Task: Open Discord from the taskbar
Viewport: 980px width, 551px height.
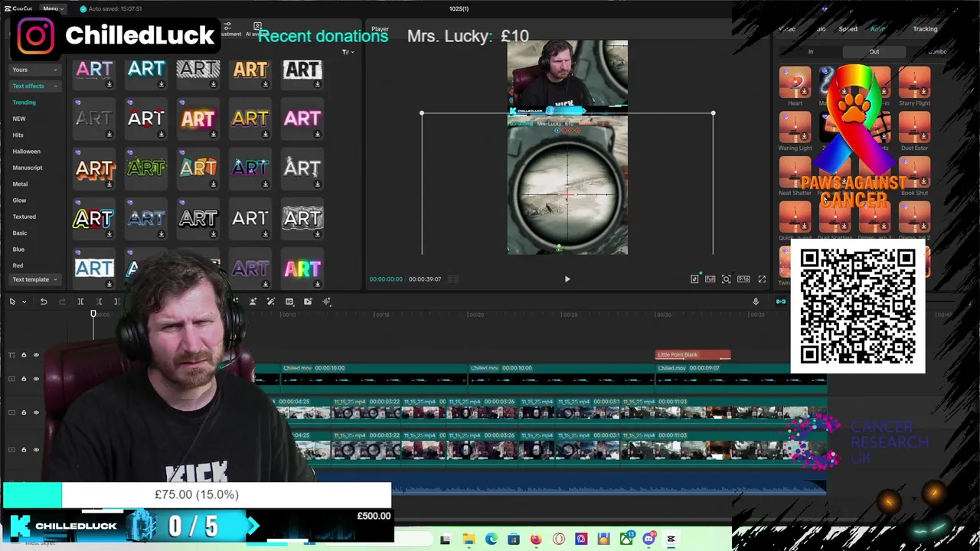Action: coord(648,540)
